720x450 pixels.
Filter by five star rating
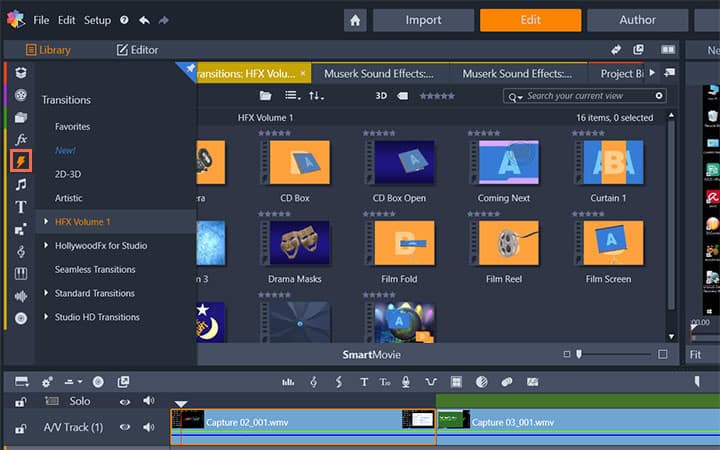pyautogui.click(x=437, y=96)
